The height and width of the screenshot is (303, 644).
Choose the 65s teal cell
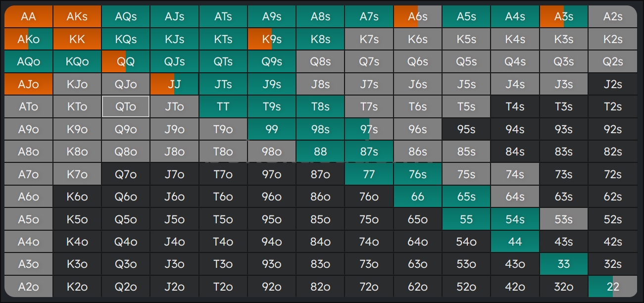pos(466,197)
